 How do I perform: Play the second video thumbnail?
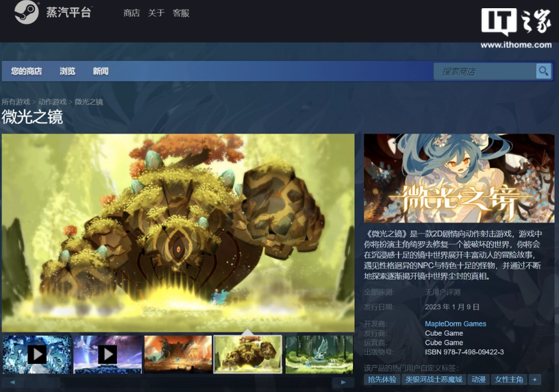click(108, 354)
